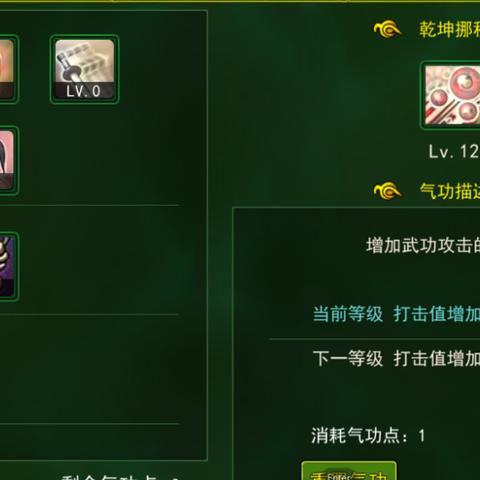Click the green button below 消耗气功点
The height and width of the screenshot is (480, 480).
tap(349, 471)
